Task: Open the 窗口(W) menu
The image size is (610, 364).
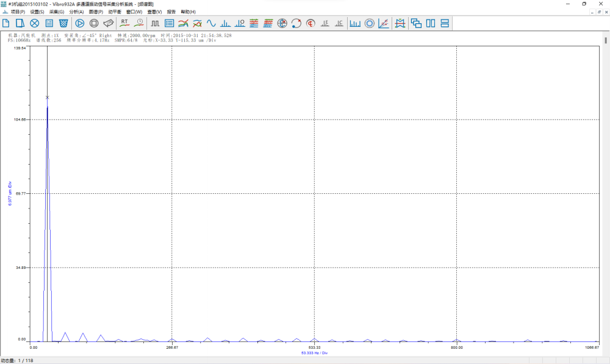Action: pos(134,12)
